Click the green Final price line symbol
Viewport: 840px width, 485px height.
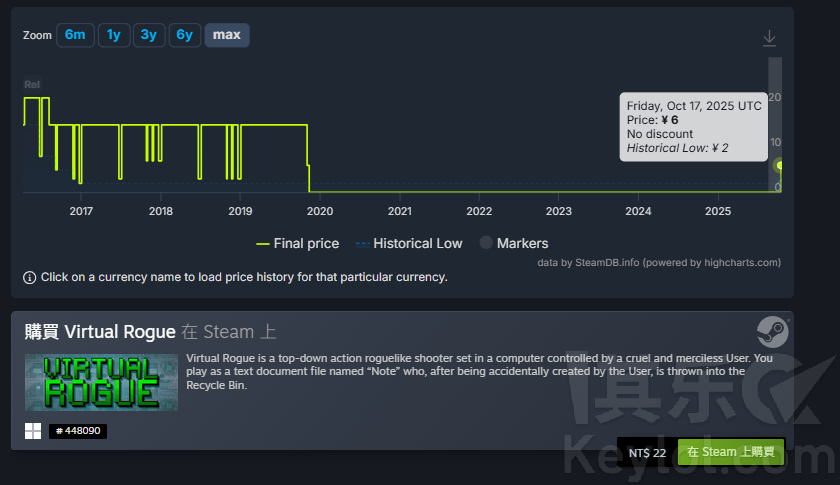pos(263,243)
